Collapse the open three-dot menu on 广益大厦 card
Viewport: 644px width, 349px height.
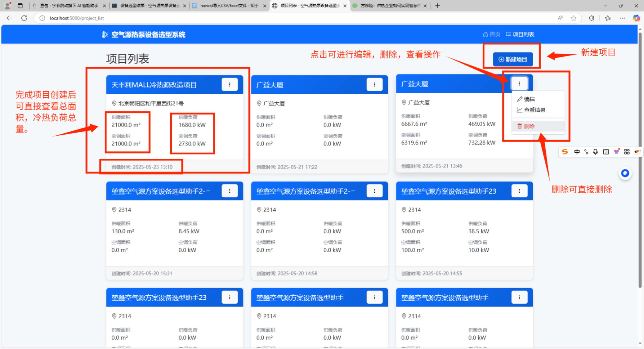(519, 84)
